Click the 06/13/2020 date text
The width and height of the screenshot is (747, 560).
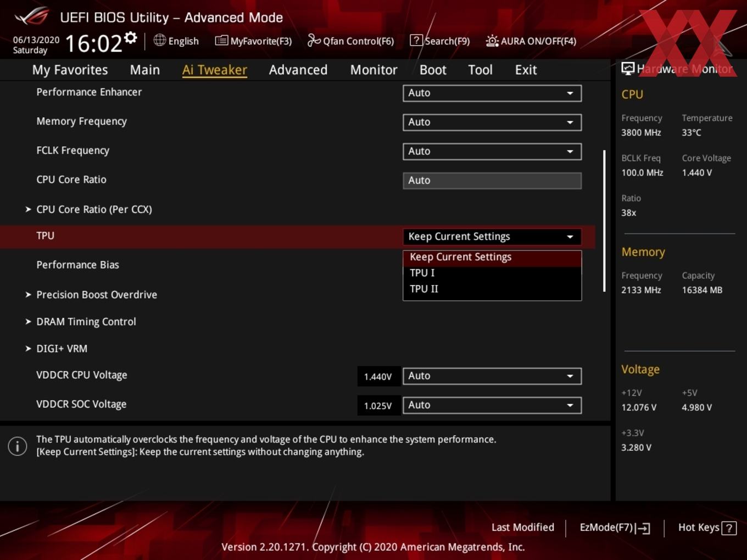point(36,40)
